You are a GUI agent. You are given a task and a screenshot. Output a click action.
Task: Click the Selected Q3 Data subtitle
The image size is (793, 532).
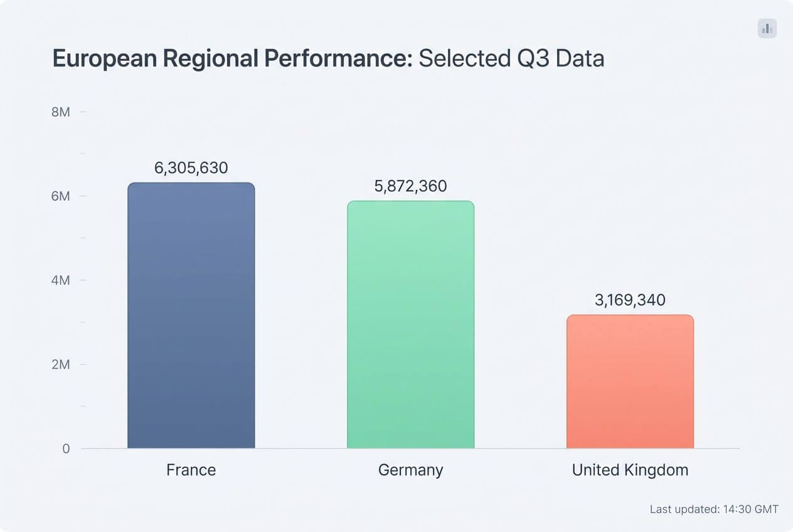pyautogui.click(x=511, y=58)
